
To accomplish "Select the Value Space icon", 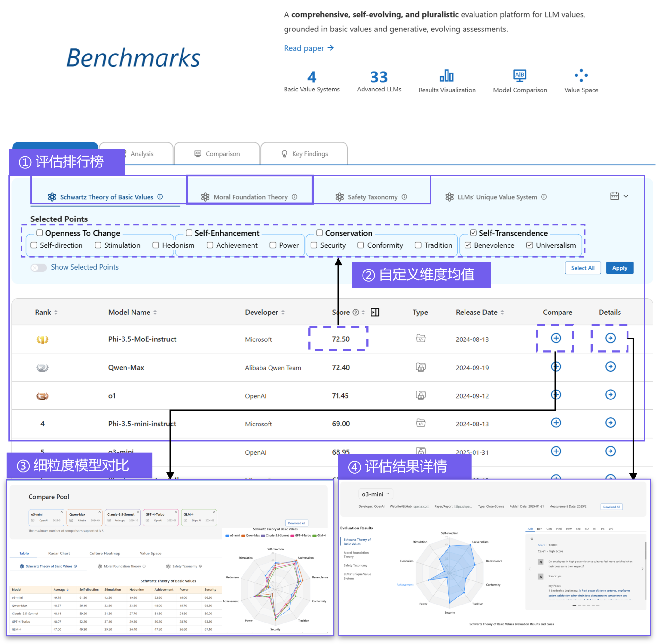I will (x=581, y=75).
